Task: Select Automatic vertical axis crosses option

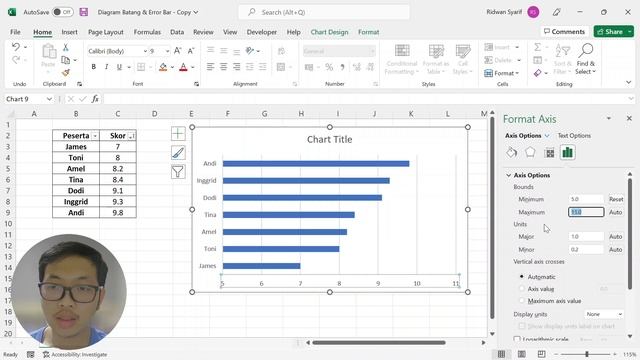Action: coord(522,277)
